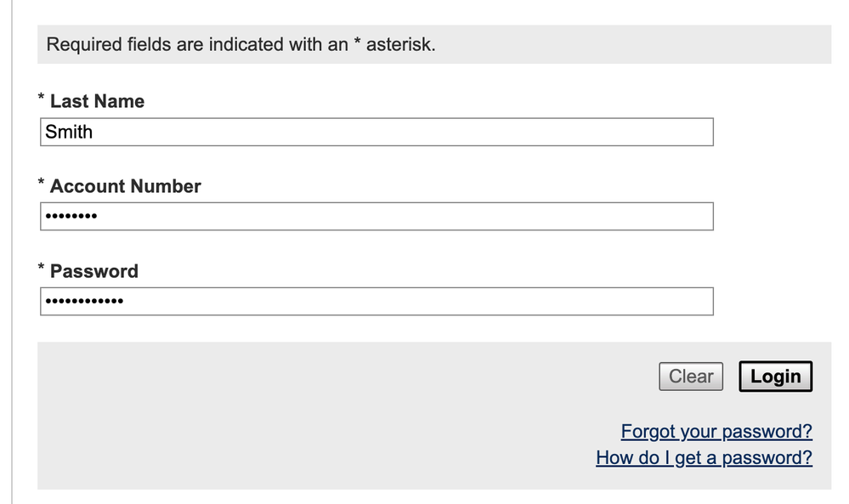Focus the Account Number input field

pos(376,217)
